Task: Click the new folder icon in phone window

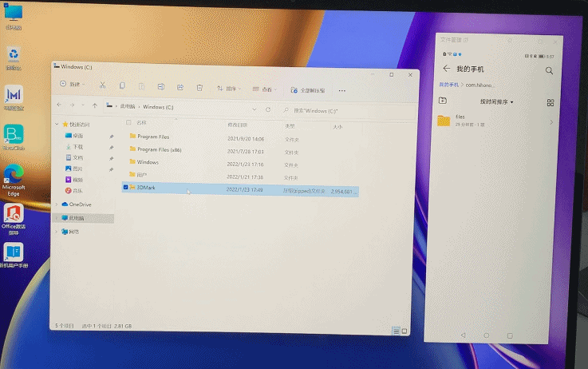Action: [443, 100]
